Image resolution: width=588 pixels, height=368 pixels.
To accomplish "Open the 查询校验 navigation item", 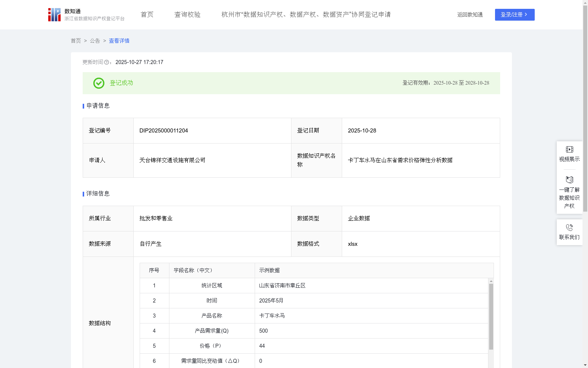I will (187, 15).
